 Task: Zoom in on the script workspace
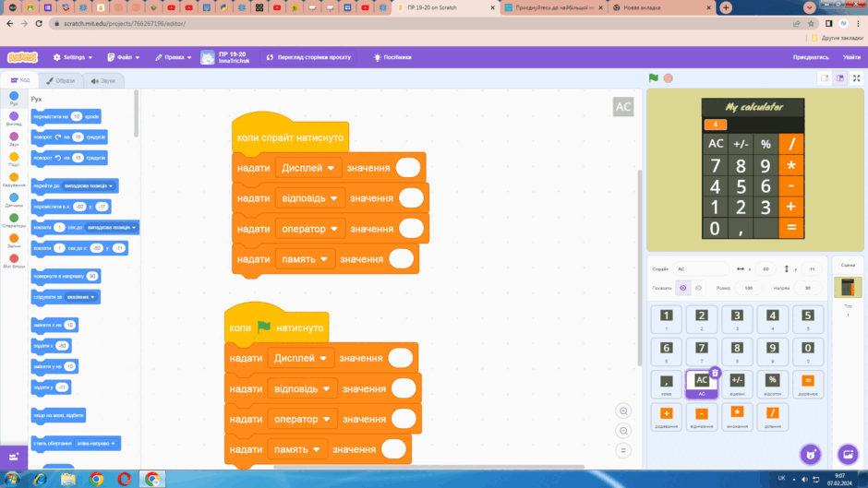[623, 411]
